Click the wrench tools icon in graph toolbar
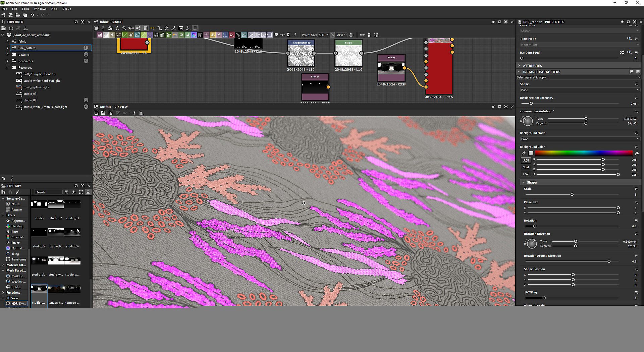 (173, 28)
